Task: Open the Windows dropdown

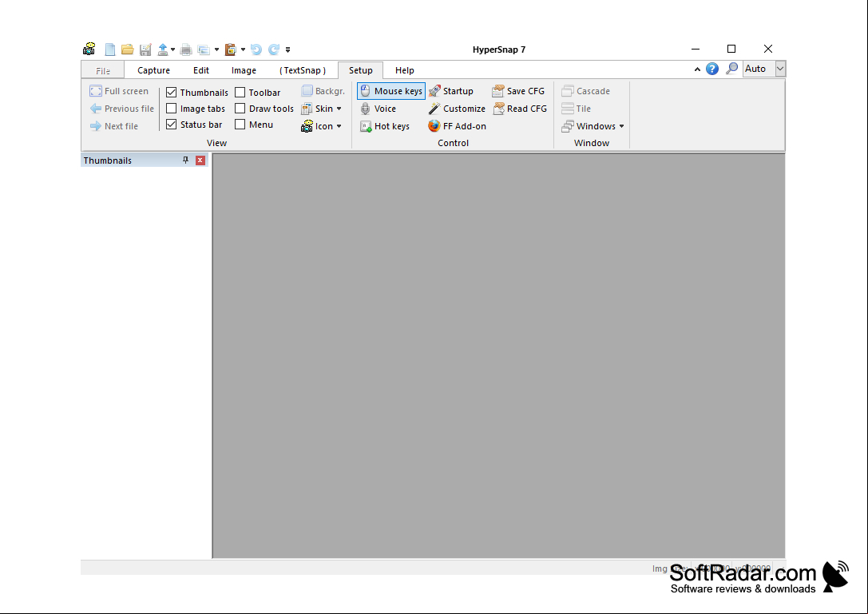Action: tap(593, 126)
